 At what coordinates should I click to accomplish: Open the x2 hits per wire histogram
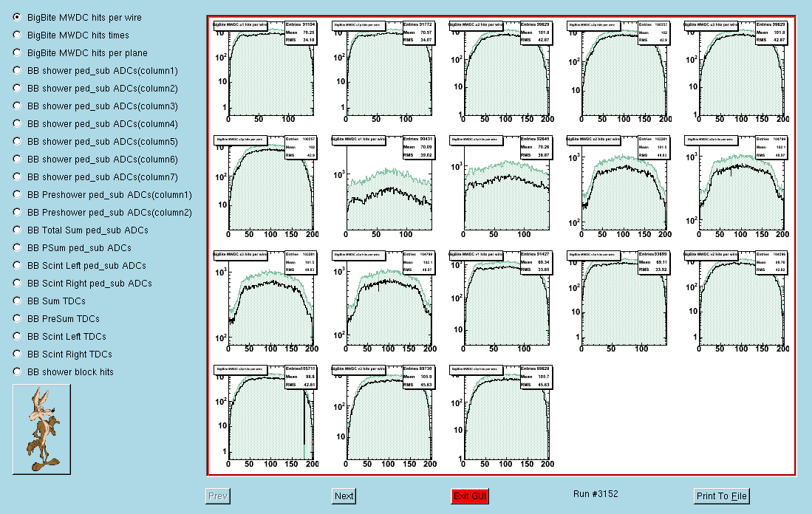(x=618, y=188)
